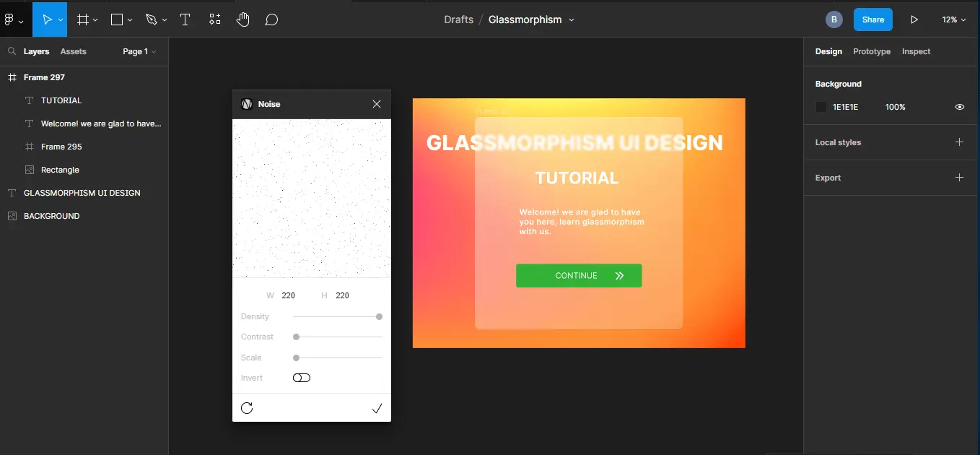Select the Pen tool
980x455 pixels.
tap(151, 19)
